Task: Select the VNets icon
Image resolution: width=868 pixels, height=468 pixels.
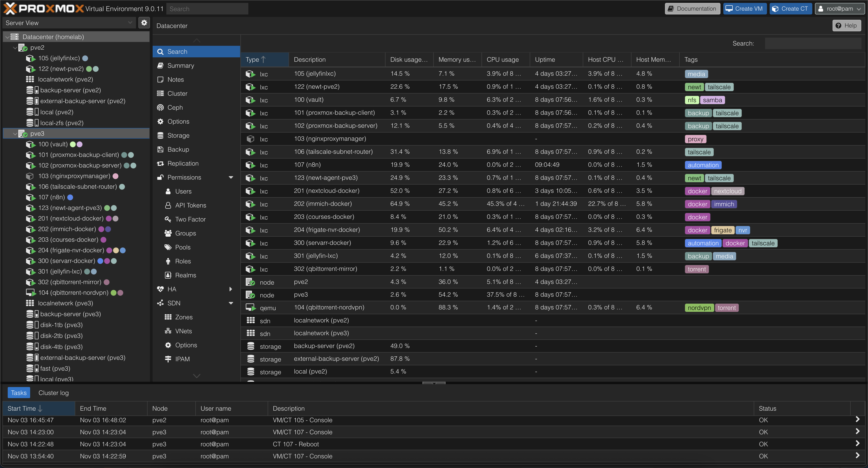Action: pos(169,331)
